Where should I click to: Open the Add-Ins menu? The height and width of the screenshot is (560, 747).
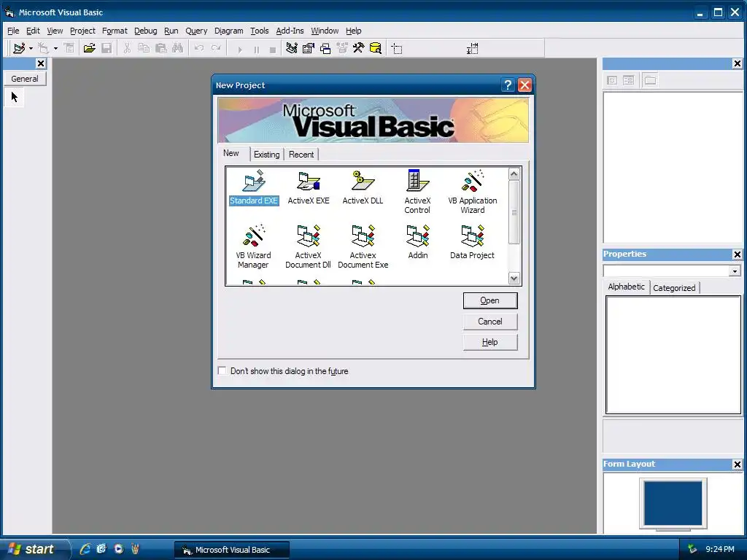290,31
